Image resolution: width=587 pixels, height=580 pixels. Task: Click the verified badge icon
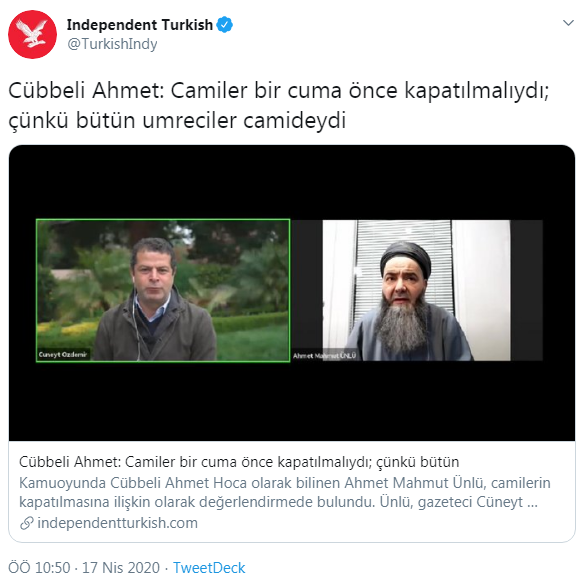[x=225, y=25]
